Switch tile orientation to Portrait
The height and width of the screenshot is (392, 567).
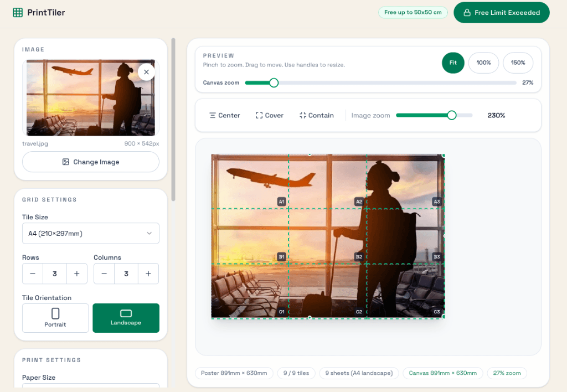55,318
